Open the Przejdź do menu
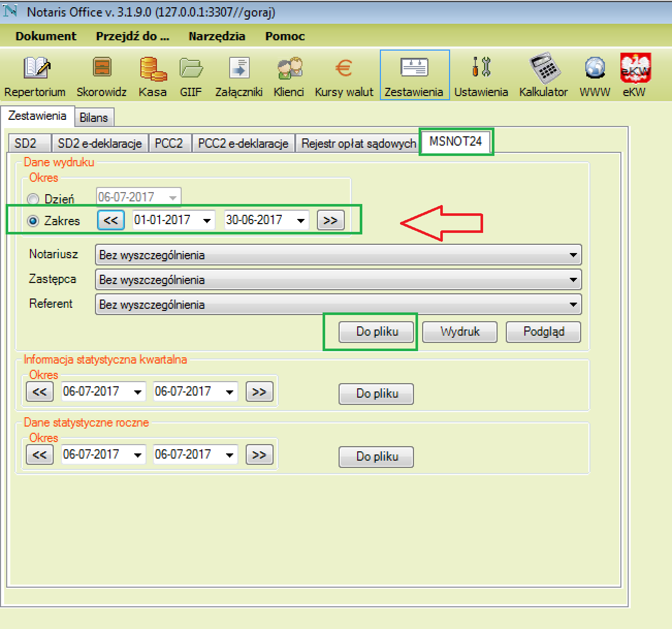 pos(133,36)
